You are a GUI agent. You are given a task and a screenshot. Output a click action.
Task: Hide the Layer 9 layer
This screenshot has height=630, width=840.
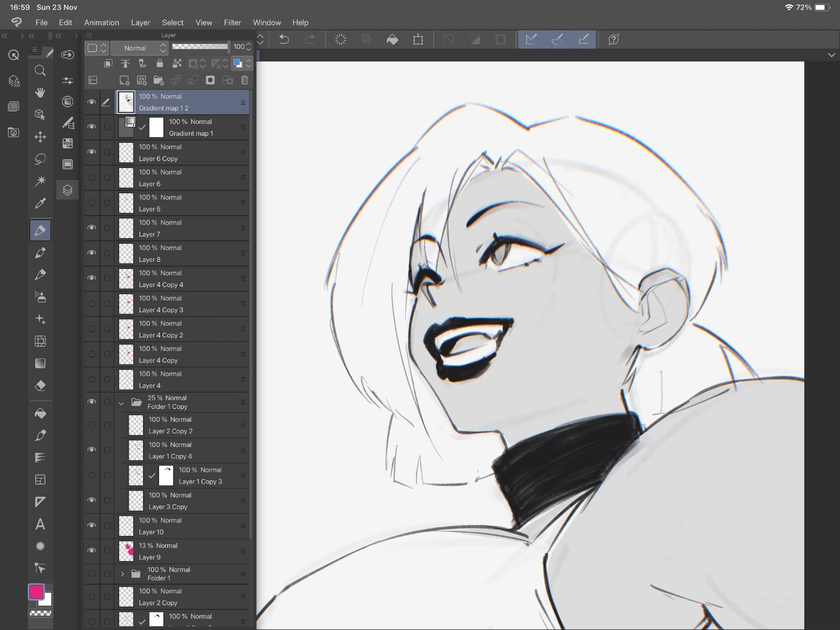[92, 551]
